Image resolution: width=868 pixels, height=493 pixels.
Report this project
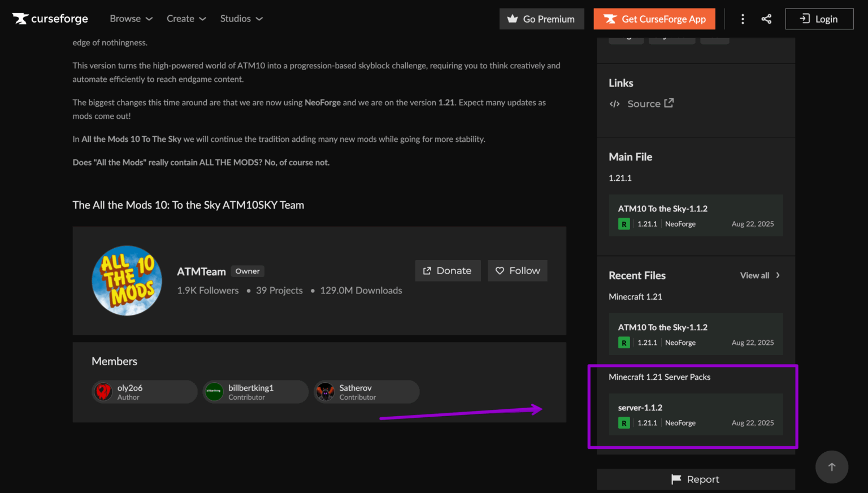tap(696, 479)
